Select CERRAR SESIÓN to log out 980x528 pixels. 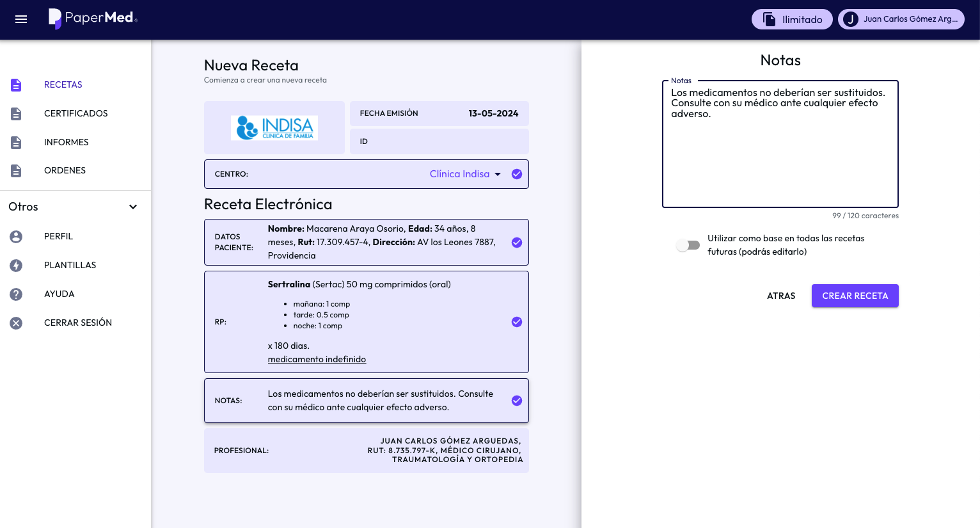click(78, 323)
